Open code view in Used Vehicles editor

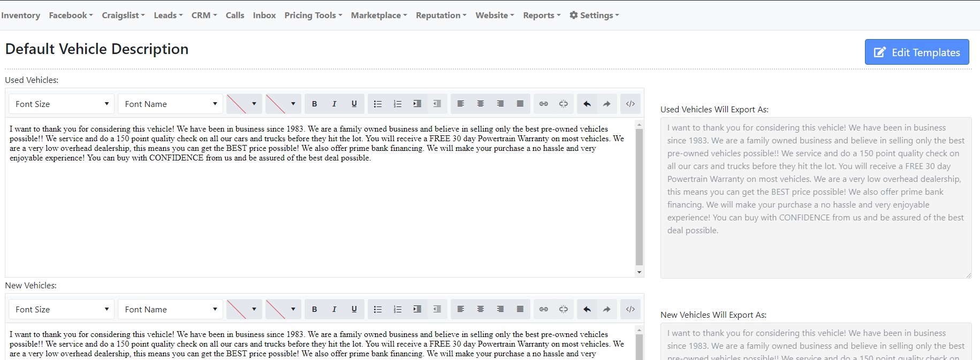click(630, 104)
